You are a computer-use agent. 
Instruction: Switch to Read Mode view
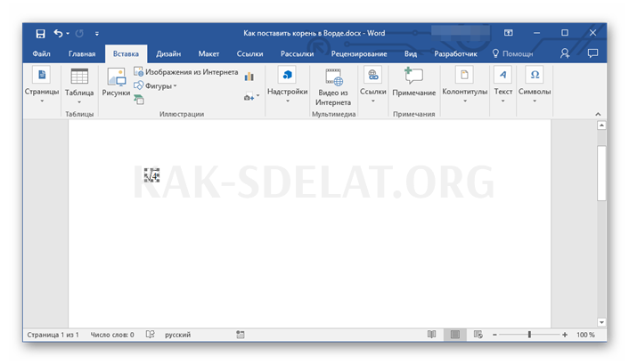click(x=431, y=335)
